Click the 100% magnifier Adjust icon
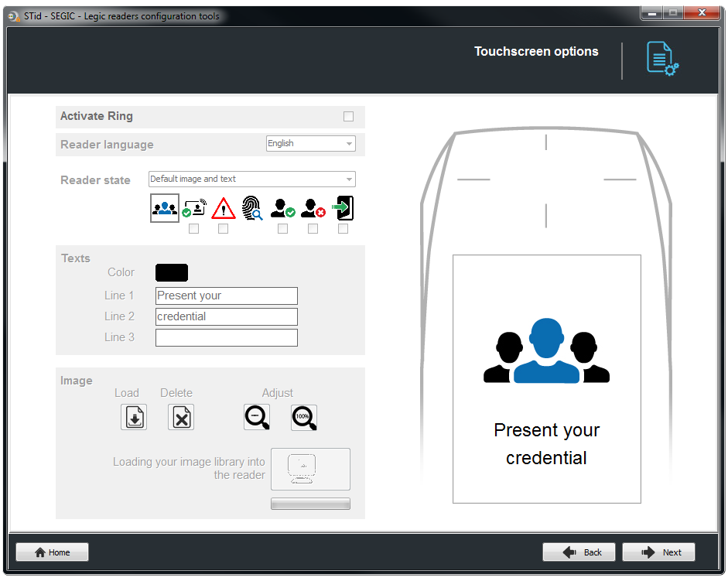Screen dimensions: 728x581 coord(304,417)
